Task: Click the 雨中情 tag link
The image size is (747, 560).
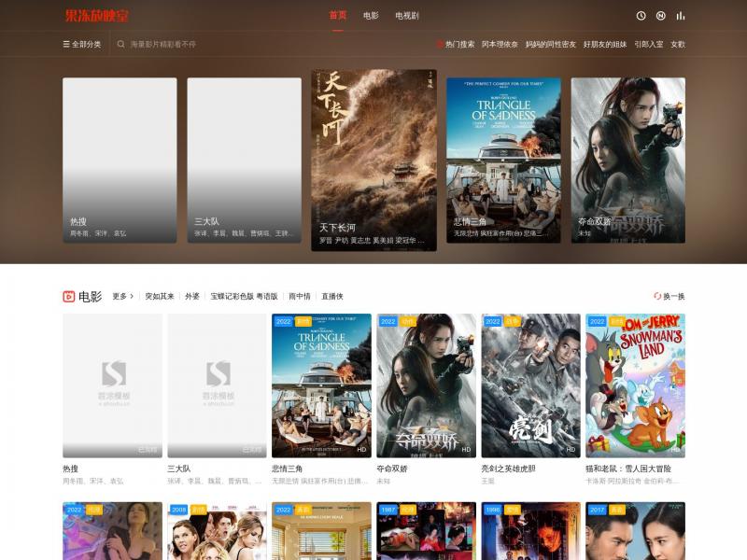Action: tap(300, 296)
